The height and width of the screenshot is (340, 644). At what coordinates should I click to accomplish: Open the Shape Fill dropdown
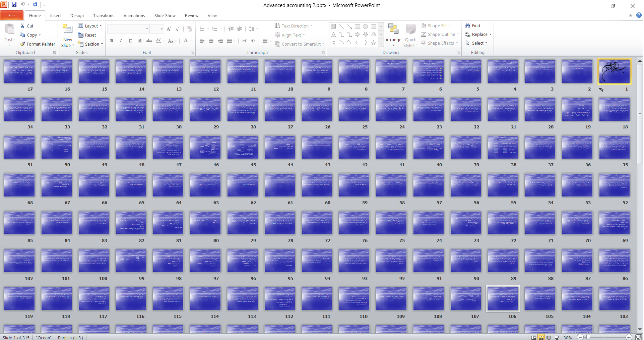click(436, 25)
